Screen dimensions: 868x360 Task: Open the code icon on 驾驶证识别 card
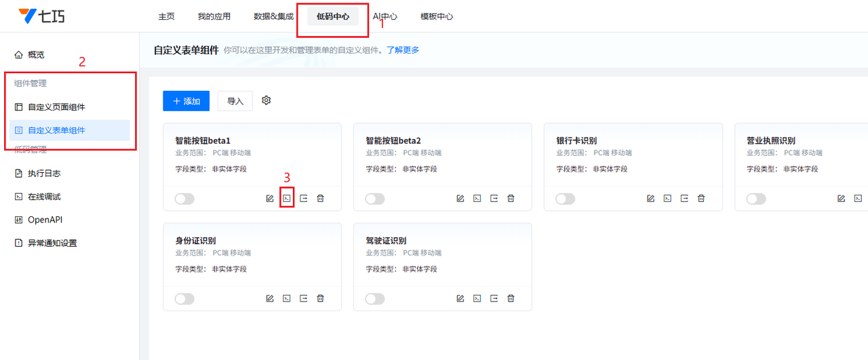click(477, 298)
